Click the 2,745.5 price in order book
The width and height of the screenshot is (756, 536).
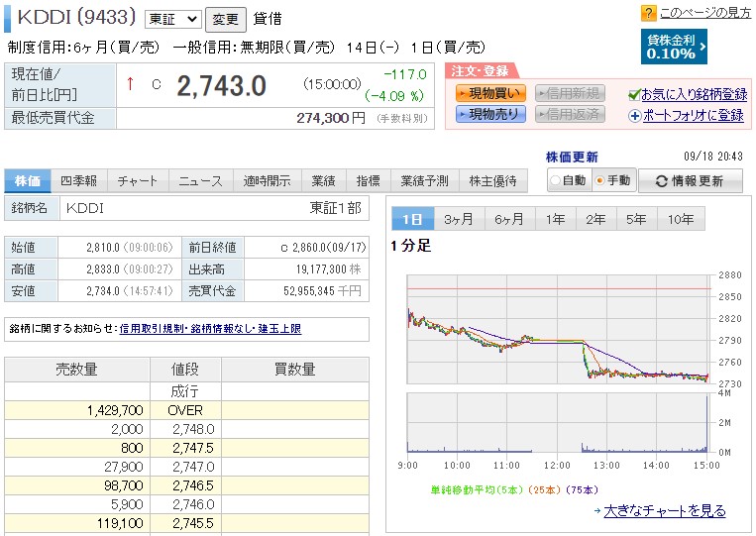click(193, 523)
